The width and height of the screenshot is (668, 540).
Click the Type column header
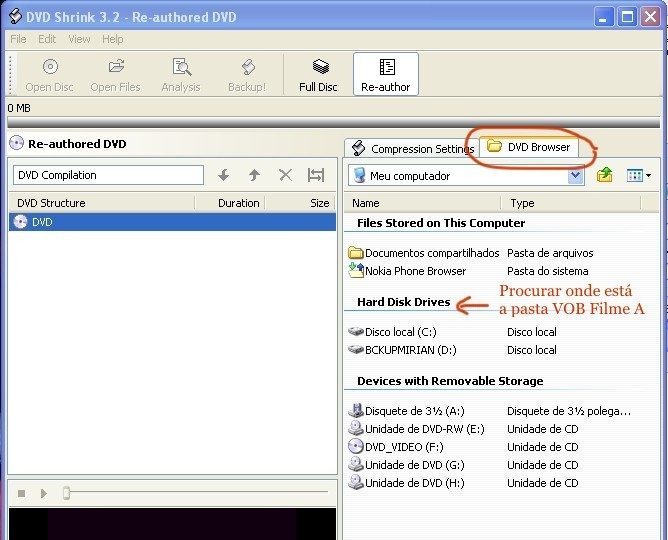[571, 203]
